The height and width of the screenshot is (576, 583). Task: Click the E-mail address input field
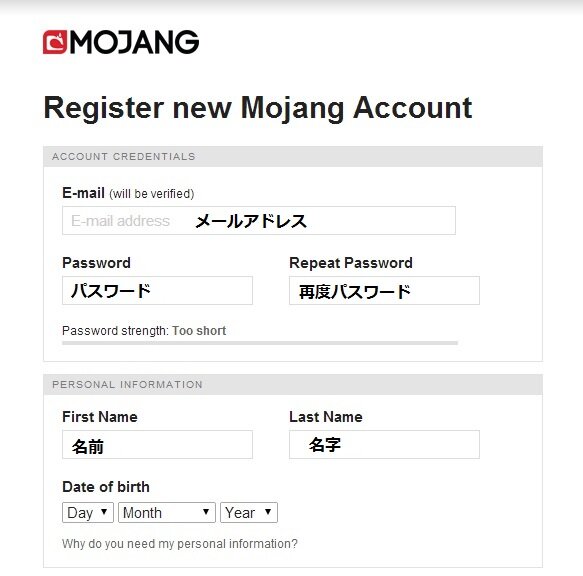click(259, 221)
